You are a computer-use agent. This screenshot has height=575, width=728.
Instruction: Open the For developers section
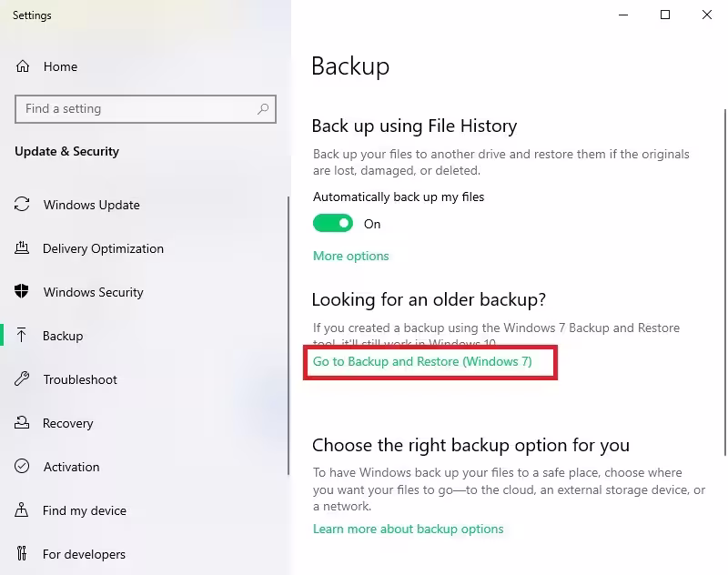[x=84, y=554]
